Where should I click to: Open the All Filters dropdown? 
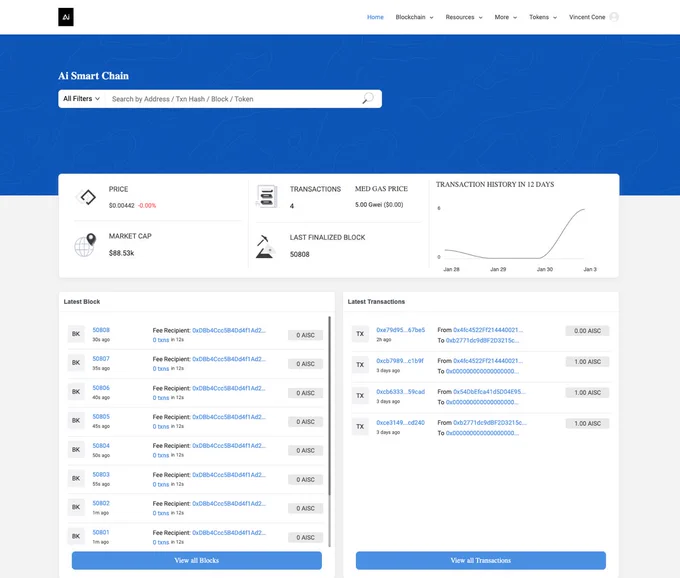[82, 99]
